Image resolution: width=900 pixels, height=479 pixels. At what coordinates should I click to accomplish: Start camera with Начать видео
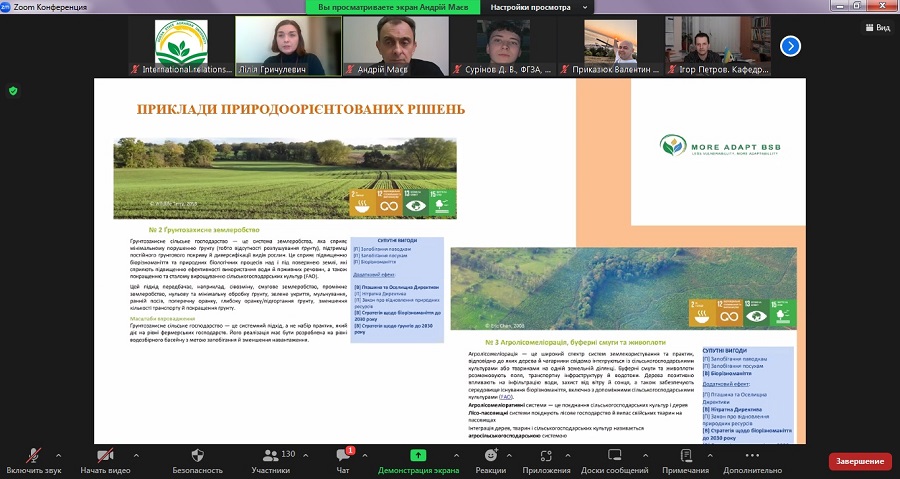105,455
